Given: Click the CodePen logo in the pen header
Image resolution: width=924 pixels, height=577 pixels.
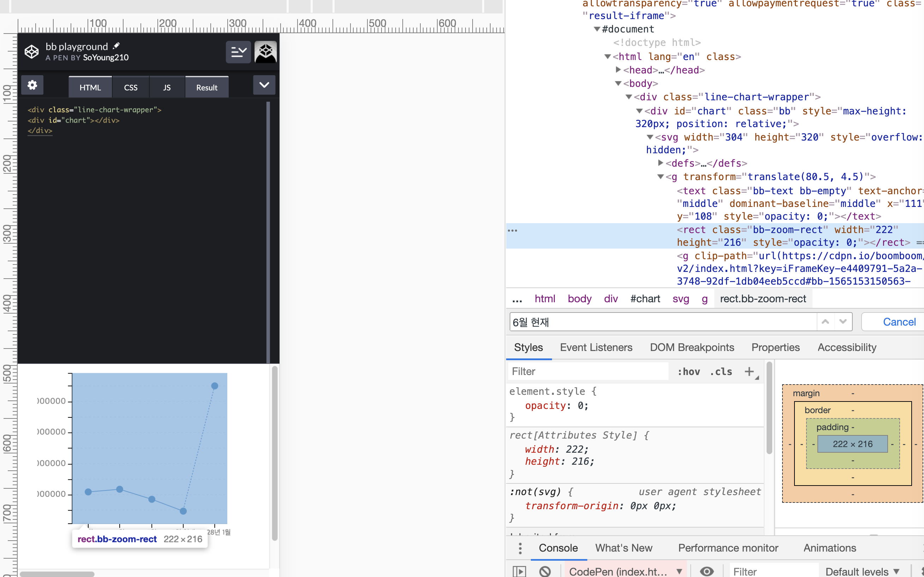Looking at the screenshot, I should coord(32,52).
